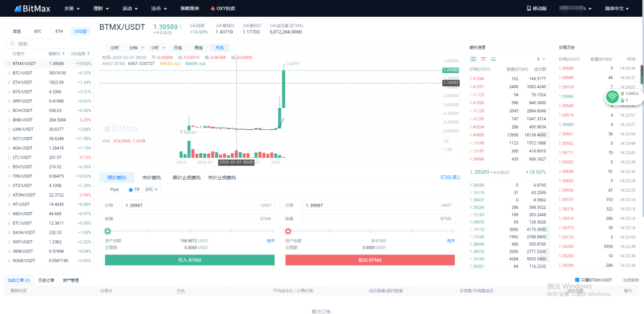Favorite the XTZ/USDT pair star
Screen dimensions: 644x314
(9, 185)
